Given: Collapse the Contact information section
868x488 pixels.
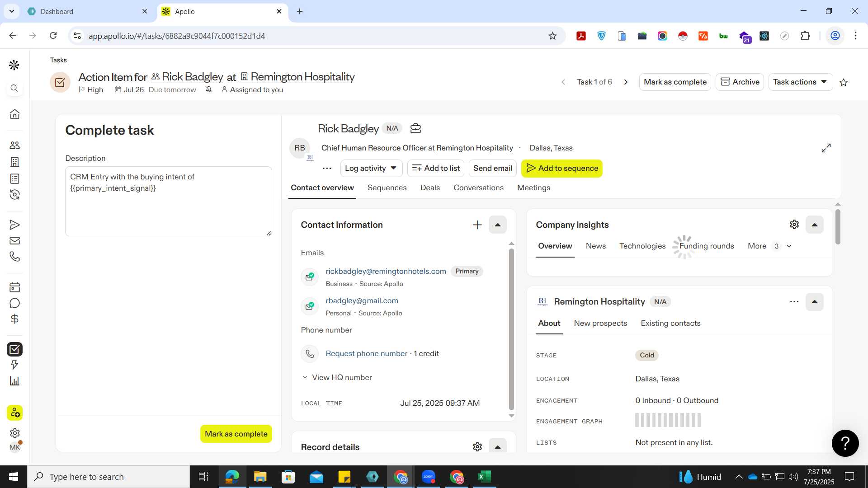Looking at the screenshot, I should tap(497, 225).
